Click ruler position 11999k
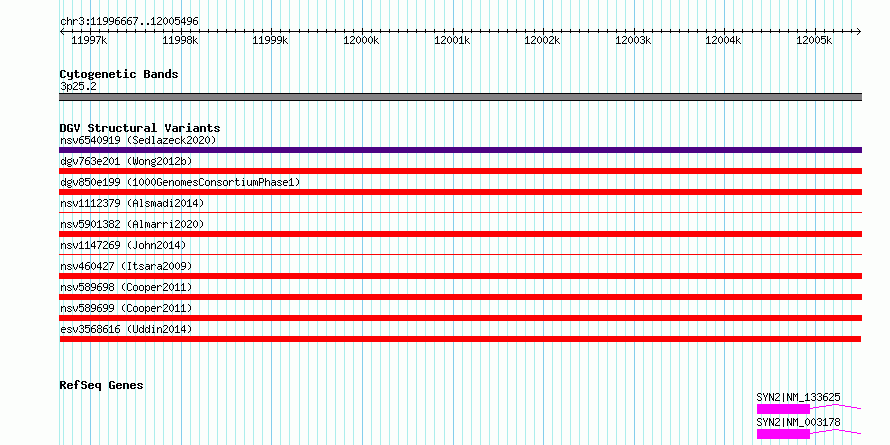The image size is (890, 445). click(271, 41)
